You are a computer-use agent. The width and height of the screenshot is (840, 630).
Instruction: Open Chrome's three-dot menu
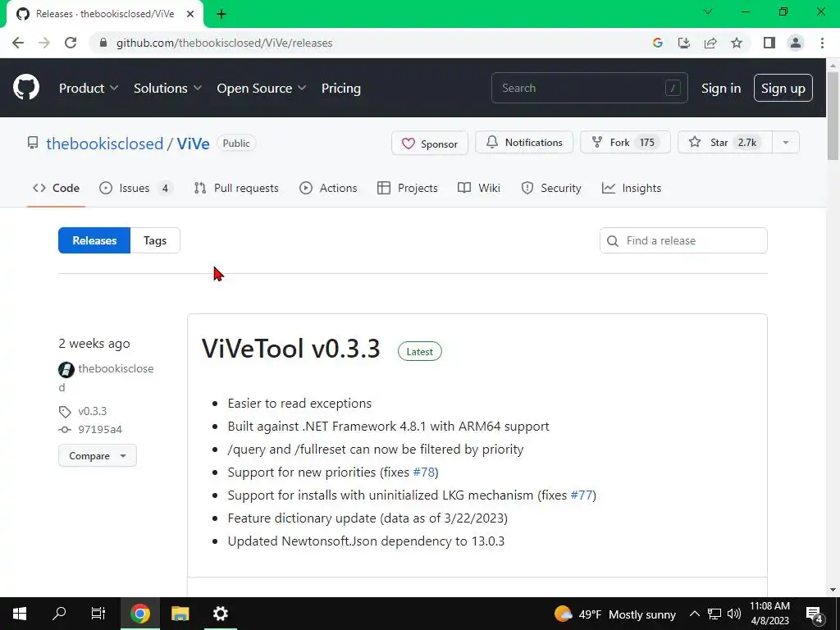pos(822,43)
